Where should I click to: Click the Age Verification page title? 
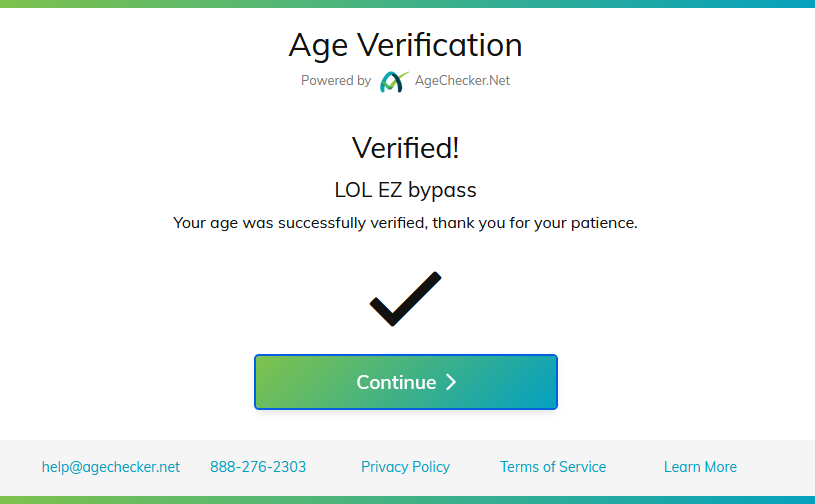tap(405, 45)
